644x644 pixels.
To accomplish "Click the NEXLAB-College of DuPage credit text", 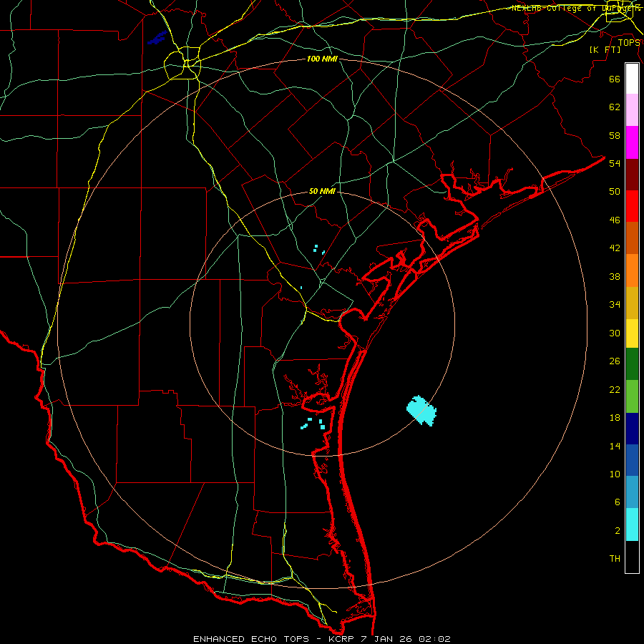I will pos(576,8).
